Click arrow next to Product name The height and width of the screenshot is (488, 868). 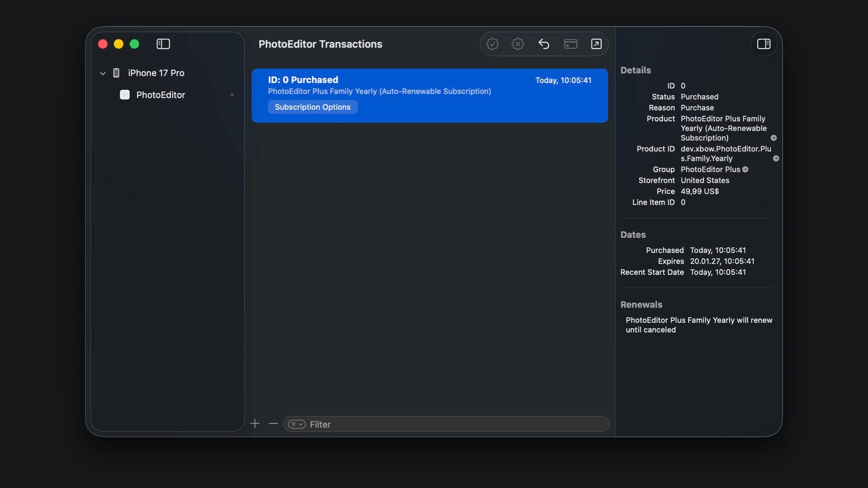point(774,138)
